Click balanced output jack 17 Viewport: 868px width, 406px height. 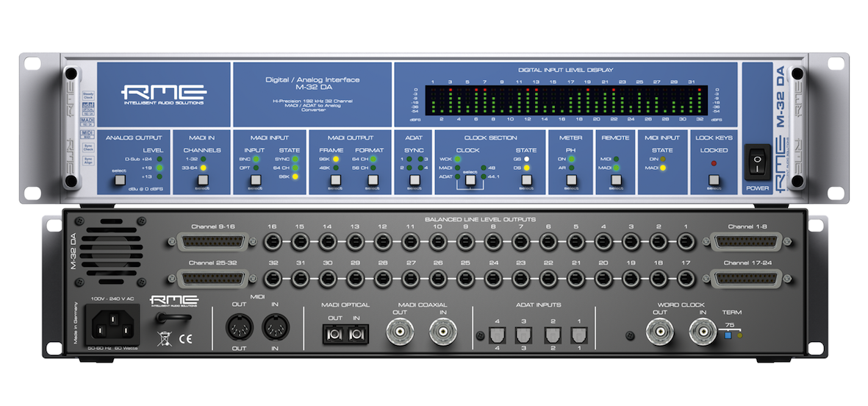click(x=686, y=279)
